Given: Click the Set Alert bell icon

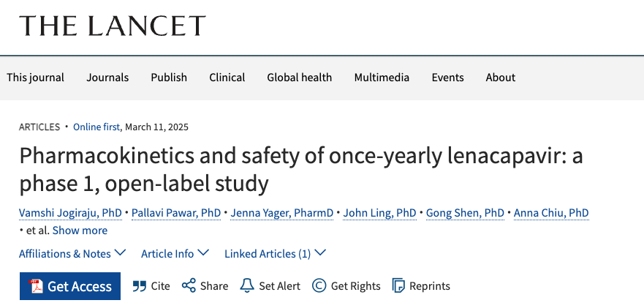Looking at the screenshot, I should tap(247, 285).
